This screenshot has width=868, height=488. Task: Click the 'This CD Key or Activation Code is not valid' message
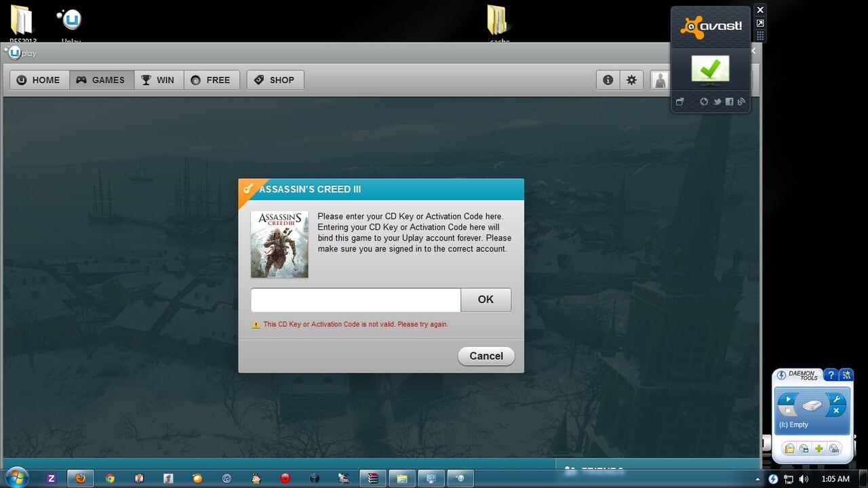355,324
